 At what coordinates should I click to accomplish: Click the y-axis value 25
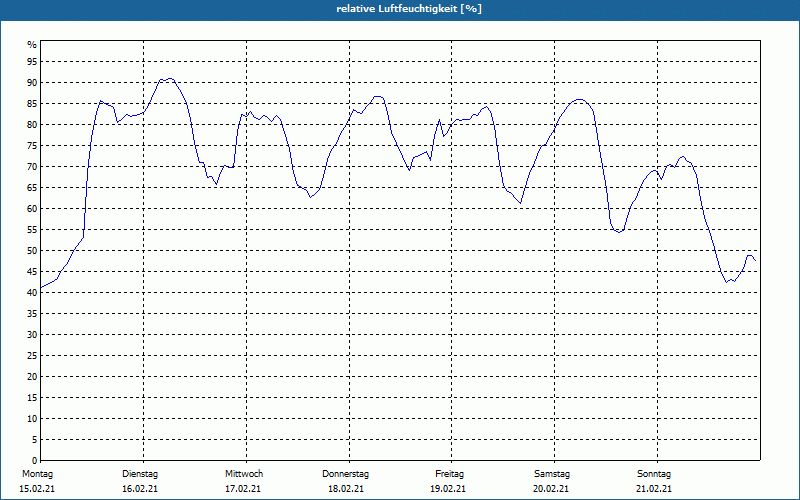(x=32, y=356)
